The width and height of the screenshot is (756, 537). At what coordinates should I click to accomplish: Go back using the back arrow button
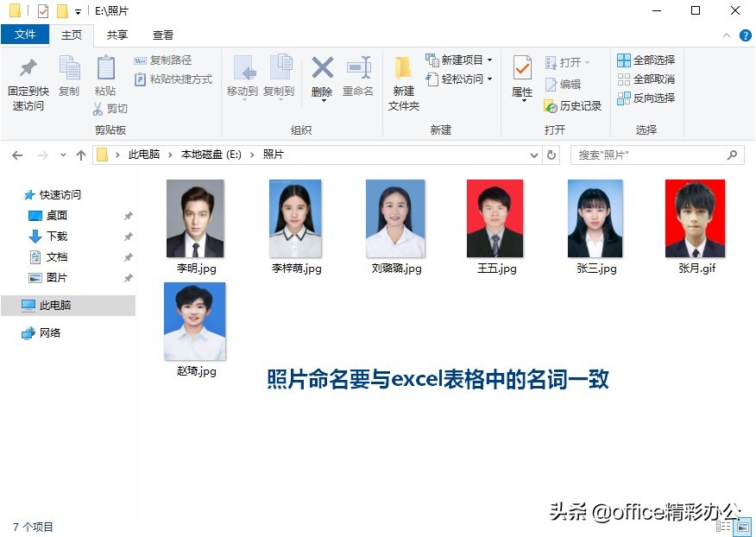tap(17, 153)
